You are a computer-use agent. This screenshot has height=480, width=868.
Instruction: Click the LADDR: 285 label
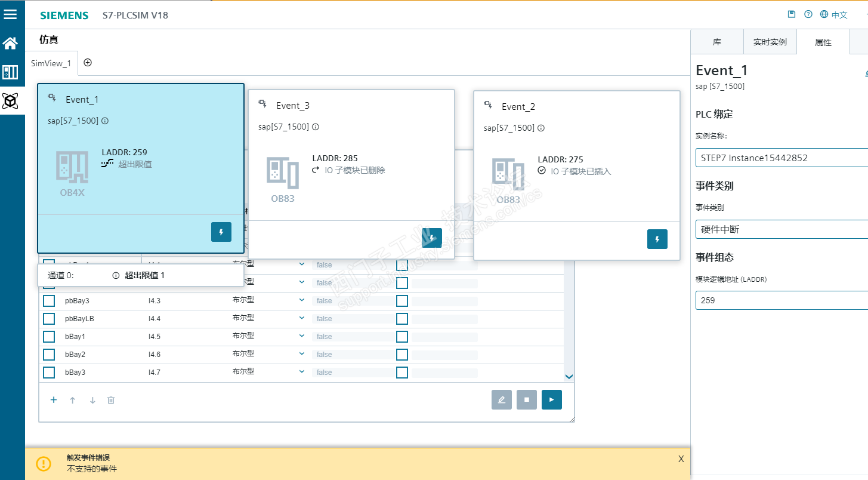tap(335, 159)
